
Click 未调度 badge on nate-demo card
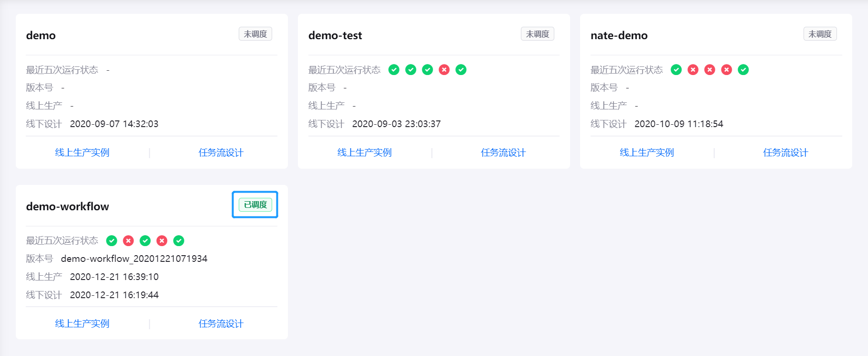[820, 34]
